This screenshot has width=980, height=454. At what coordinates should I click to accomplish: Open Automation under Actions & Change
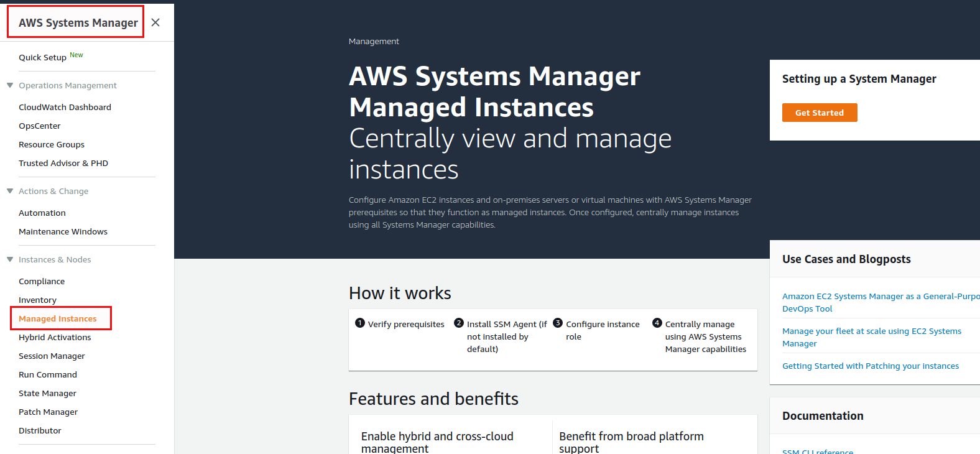click(x=42, y=213)
